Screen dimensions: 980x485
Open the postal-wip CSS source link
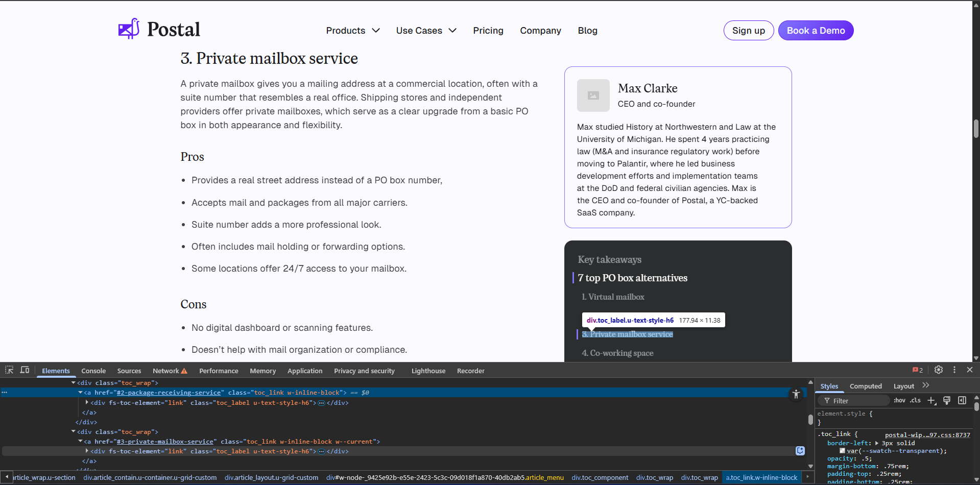click(x=927, y=435)
